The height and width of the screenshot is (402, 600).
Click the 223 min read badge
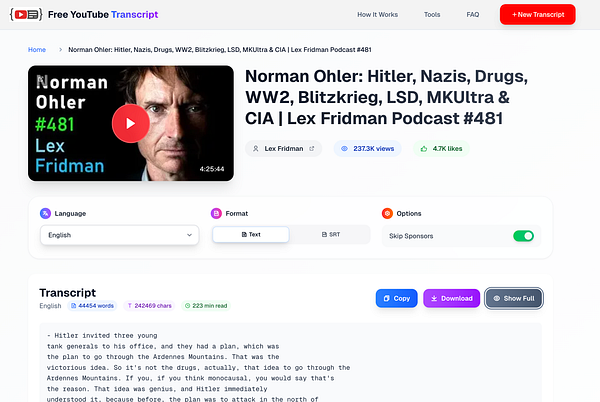(206, 306)
